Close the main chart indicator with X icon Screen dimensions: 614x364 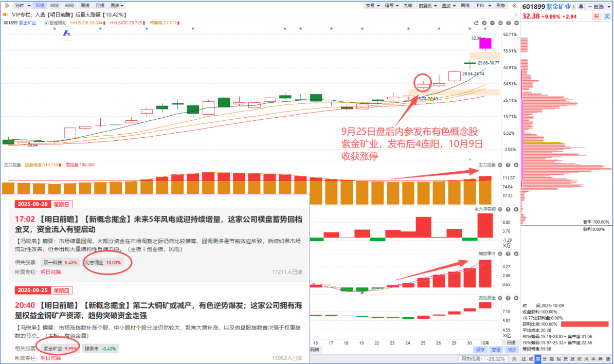tap(516, 23)
